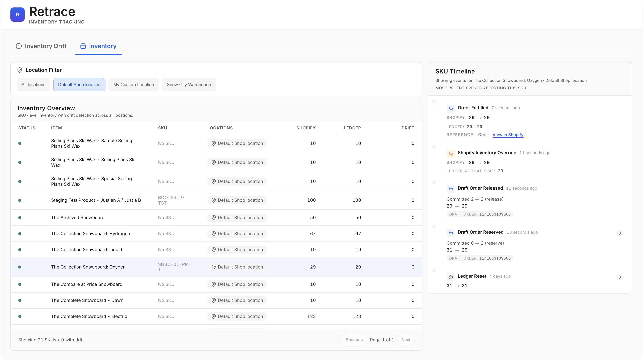Select The Complete Snowboard - Dawn item
Image resolution: width=644 pixels, height=361 pixels.
point(87,300)
